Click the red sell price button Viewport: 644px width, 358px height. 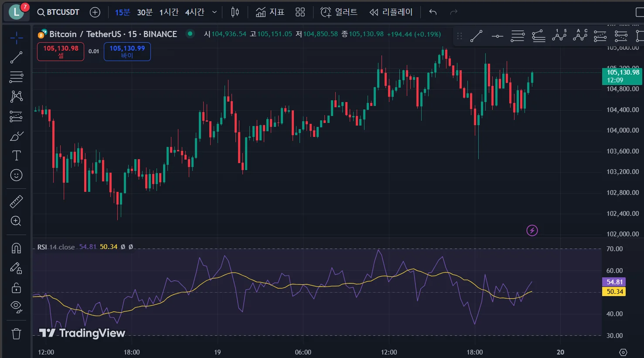coord(61,51)
